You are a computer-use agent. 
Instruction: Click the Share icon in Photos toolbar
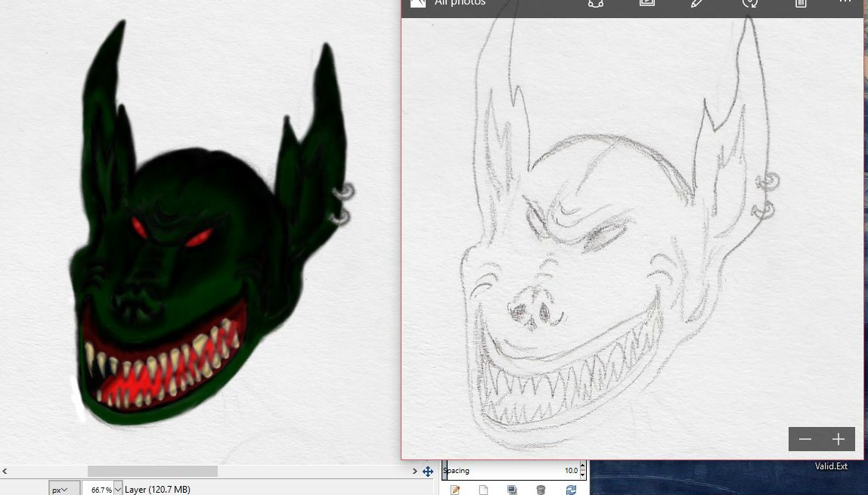pyautogui.click(x=596, y=3)
